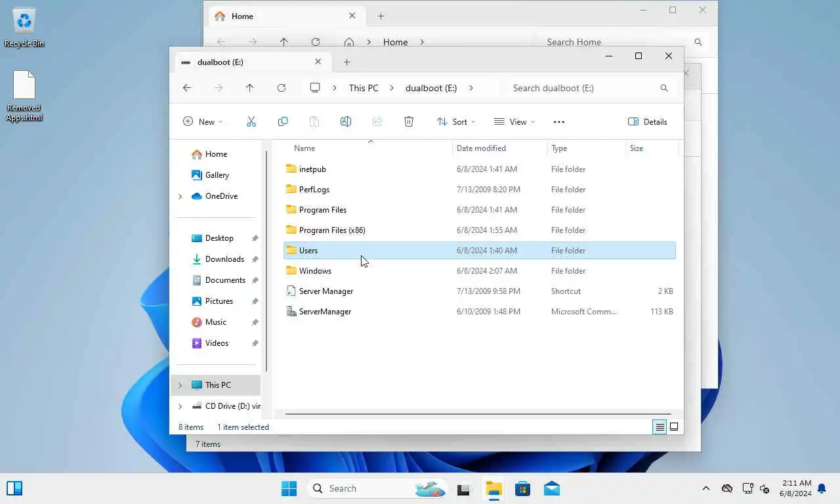This screenshot has width=840, height=504.
Task: Click the chevron after dualboot (E:) in path
Action: tap(471, 88)
